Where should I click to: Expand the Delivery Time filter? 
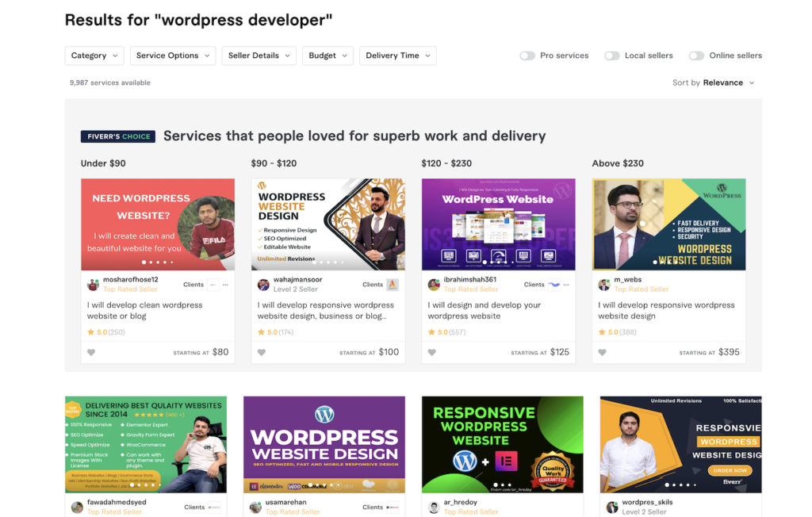click(398, 56)
